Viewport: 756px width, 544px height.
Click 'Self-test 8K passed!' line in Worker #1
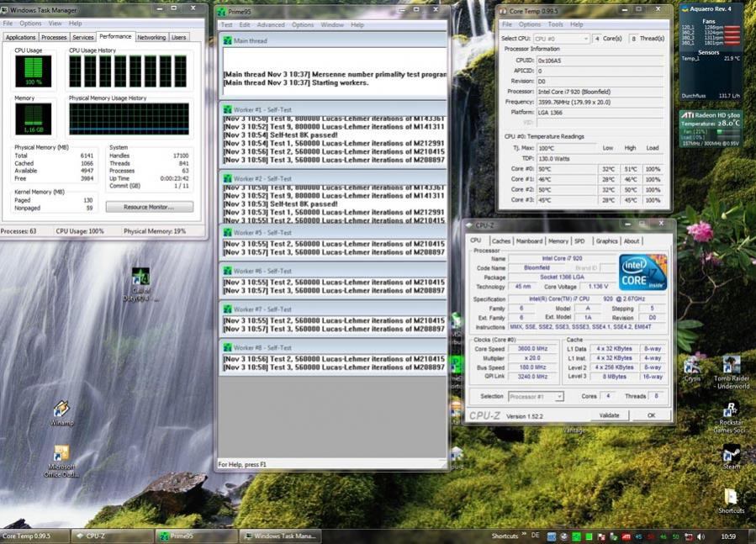[x=280, y=135]
